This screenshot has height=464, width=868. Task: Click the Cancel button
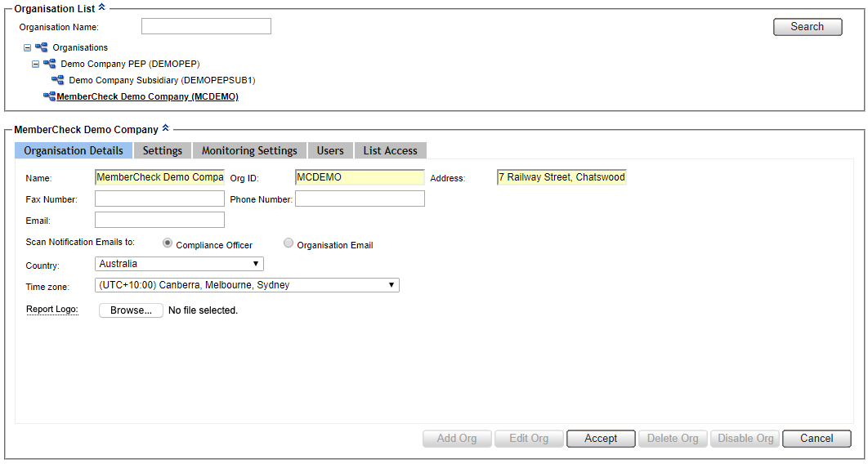[x=817, y=439]
